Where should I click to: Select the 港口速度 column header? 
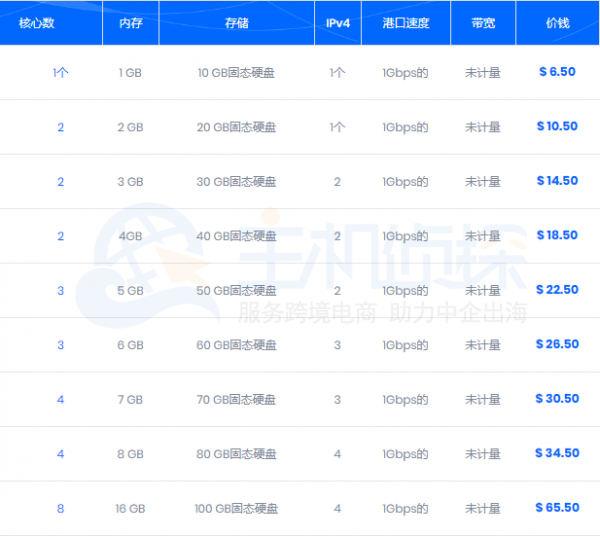pos(405,22)
